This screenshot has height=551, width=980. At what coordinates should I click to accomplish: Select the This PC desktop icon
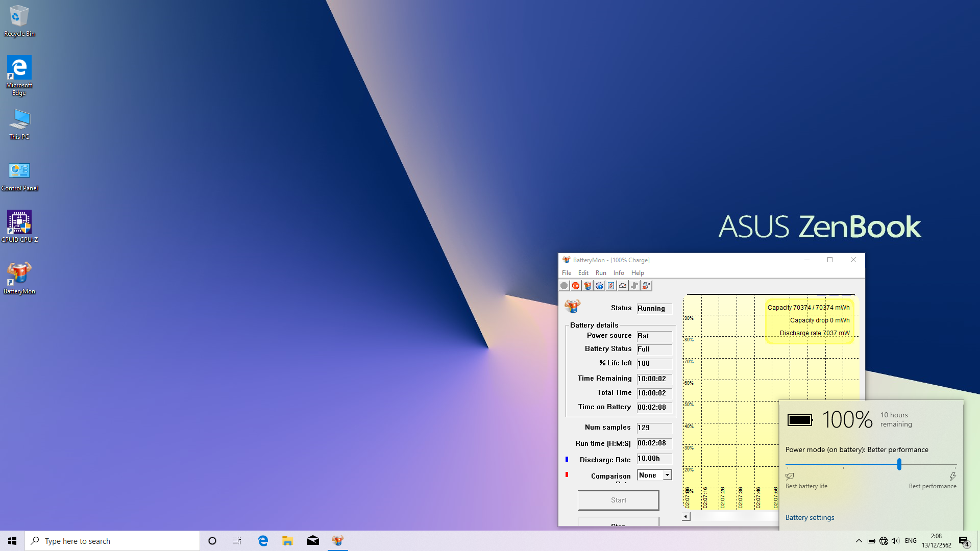point(19,124)
